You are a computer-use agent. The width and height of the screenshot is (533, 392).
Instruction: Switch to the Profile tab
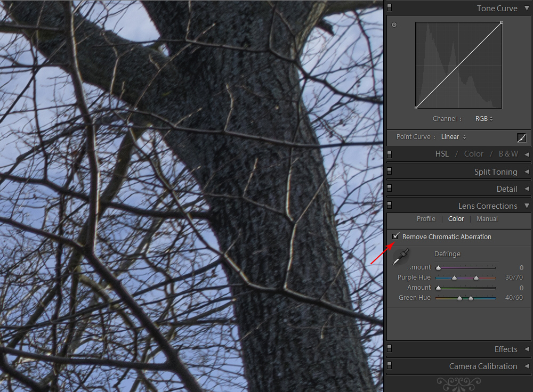[x=426, y=219]
